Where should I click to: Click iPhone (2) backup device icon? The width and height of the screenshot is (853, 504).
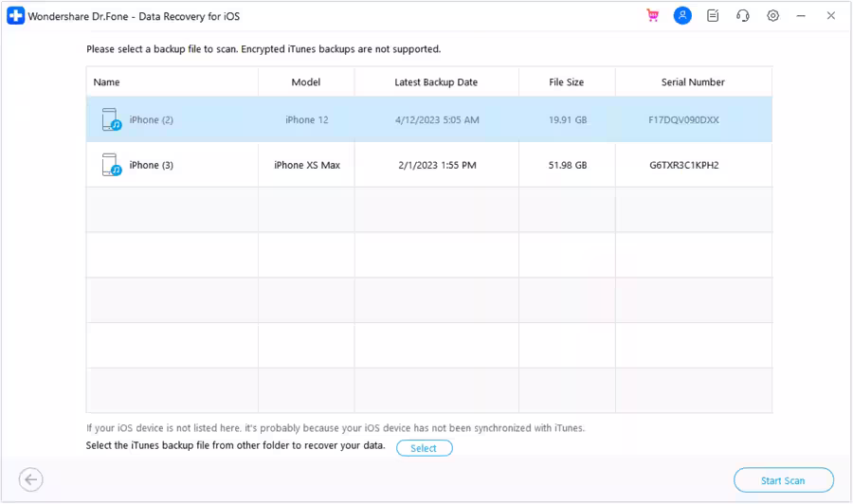coord(111,120)
